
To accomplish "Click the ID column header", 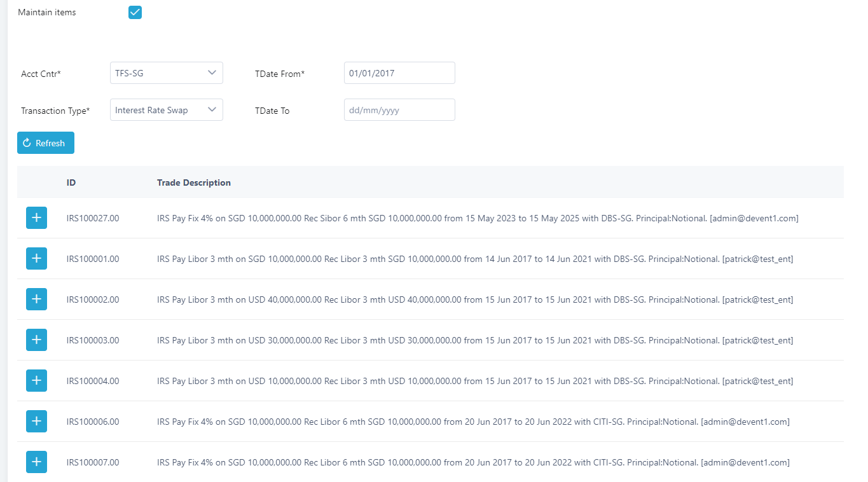I will [x=71, y=182].
